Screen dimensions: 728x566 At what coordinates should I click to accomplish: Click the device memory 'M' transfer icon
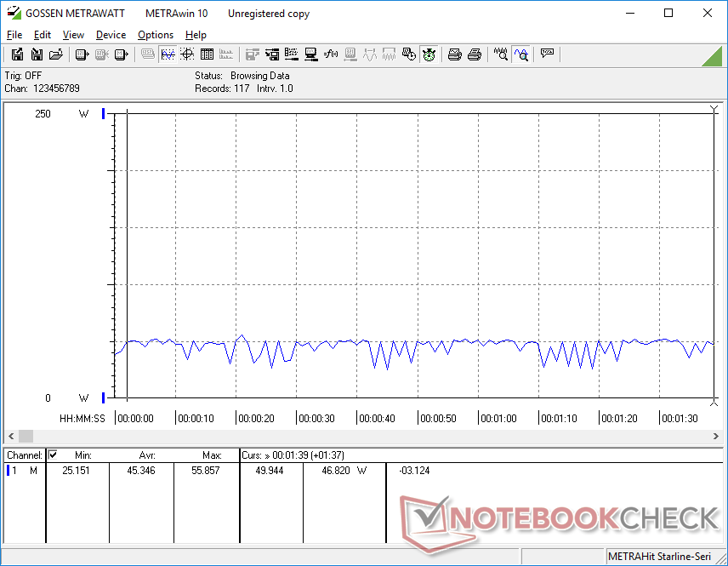pyautogui.click(x=121, y=54)
